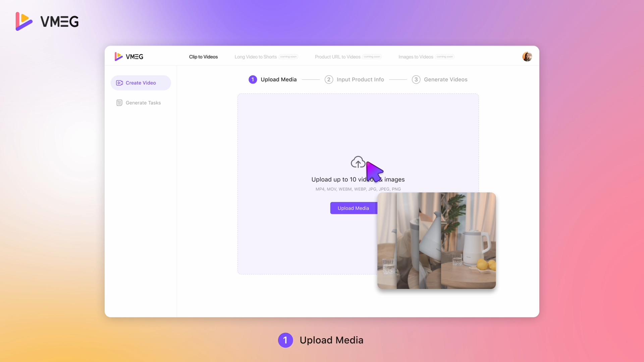Open Generate Tasks in sidebar
The width and height of the screenshot is (644, 362).
click(143, 103)
